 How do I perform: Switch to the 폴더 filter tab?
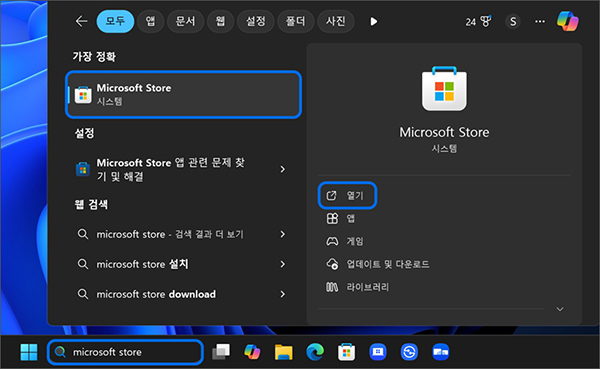[x=295, y=21]
